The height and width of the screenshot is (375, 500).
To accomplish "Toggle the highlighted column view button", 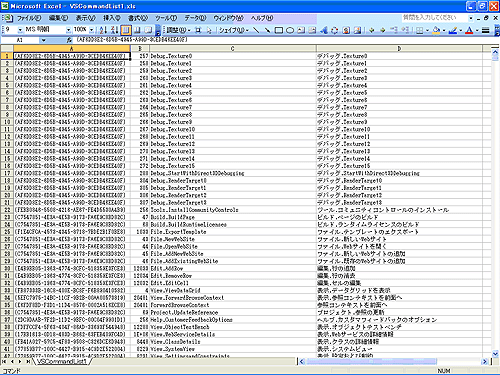I will pyautogui.click(x=126, y=30).
